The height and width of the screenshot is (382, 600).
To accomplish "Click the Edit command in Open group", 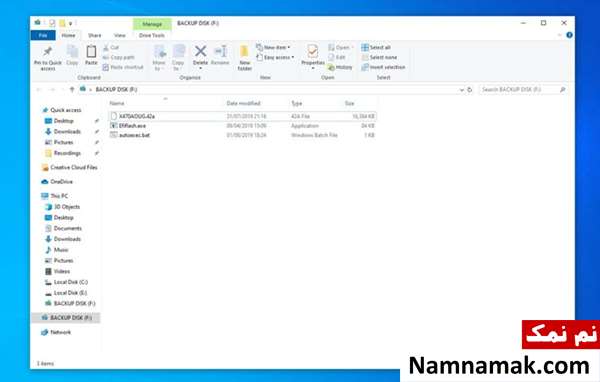I will [337, 57].
